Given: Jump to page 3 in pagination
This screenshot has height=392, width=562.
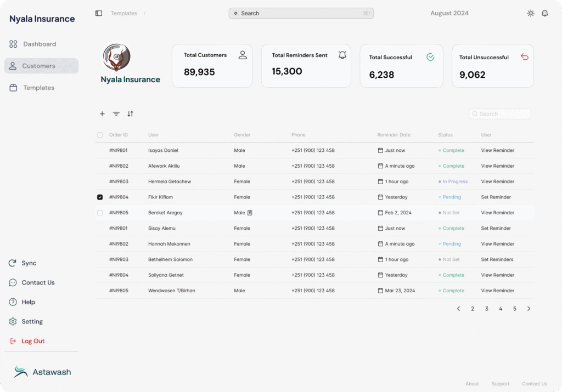Looking at the screenshot, I should click(x=486, y=309).
